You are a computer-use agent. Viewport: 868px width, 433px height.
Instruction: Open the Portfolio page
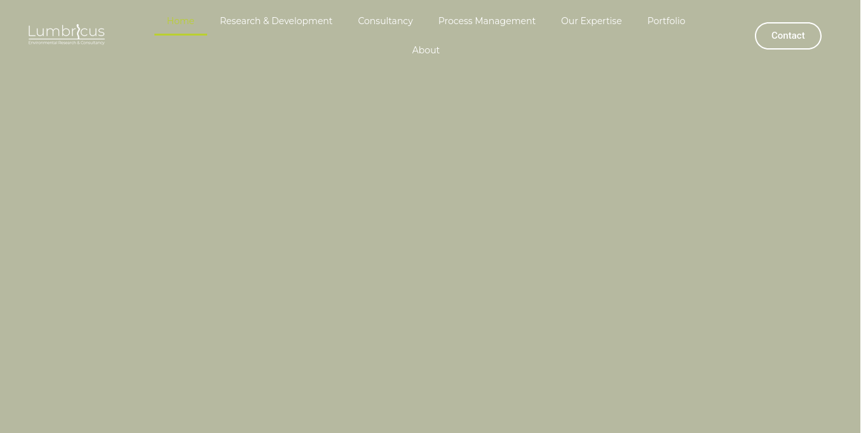[x=666, y=21]
